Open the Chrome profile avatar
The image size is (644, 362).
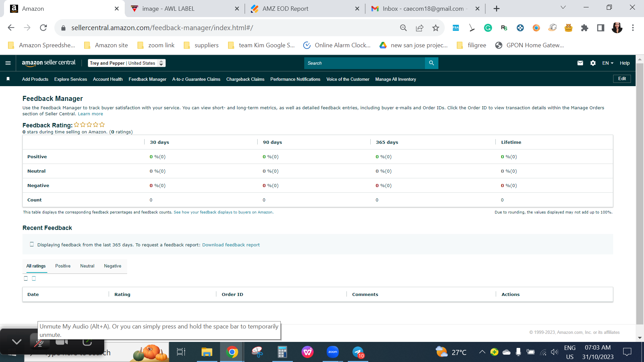[x=617, y=28]
